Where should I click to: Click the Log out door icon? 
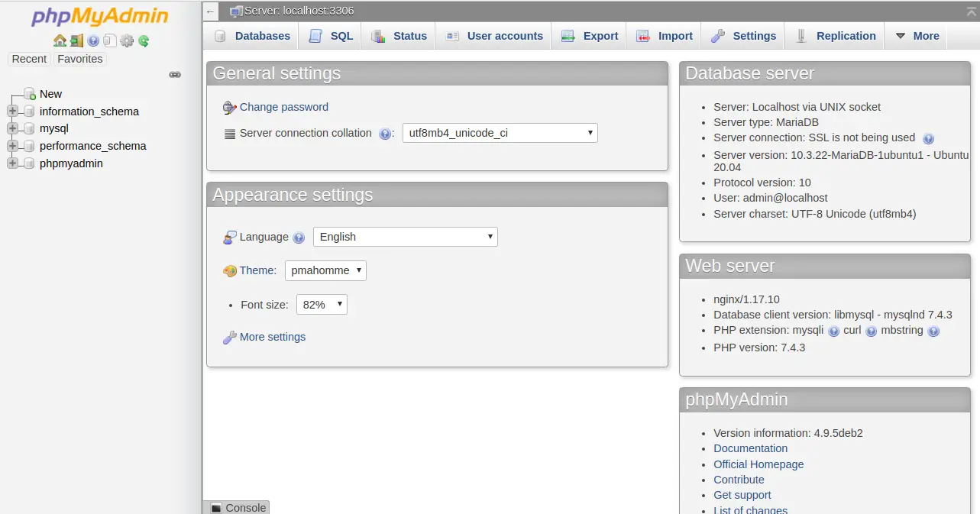point(76,41)
